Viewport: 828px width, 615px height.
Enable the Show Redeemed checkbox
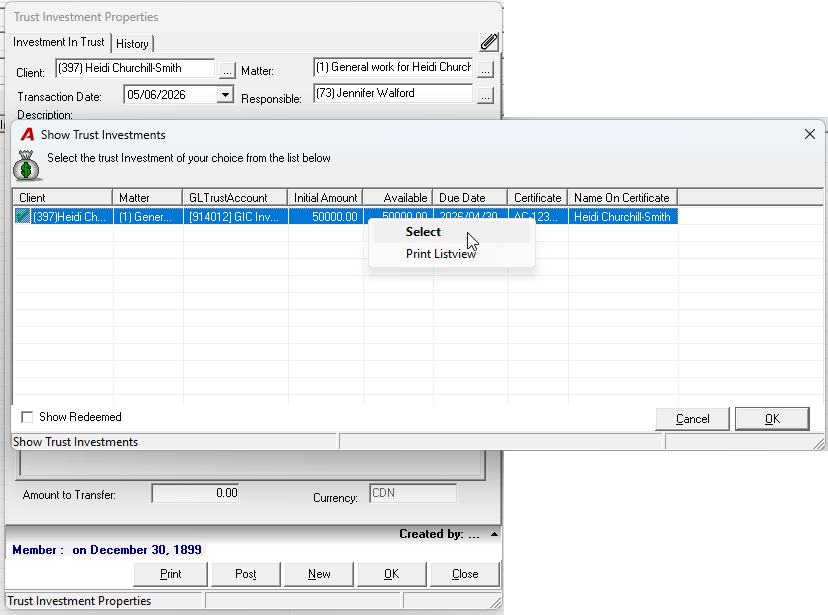pyautogui.click(x=27, y=417)
